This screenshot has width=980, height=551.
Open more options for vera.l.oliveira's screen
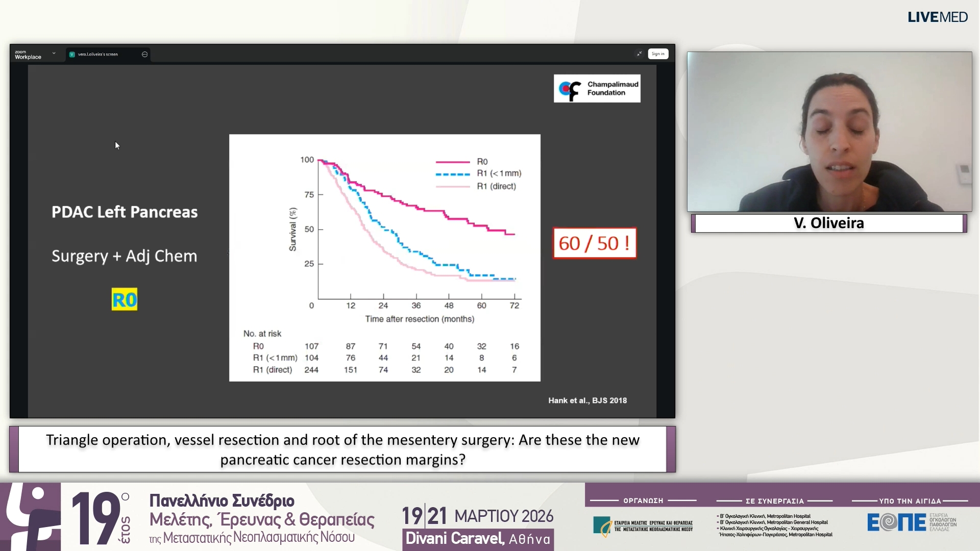pyautogui.click(x=144, y=54)
